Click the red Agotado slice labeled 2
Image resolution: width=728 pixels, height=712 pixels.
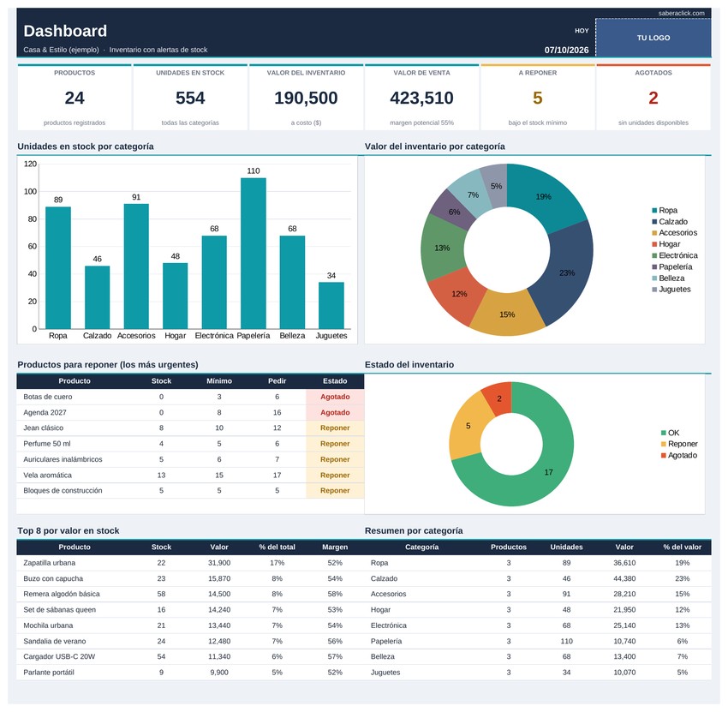pos(499,398)
